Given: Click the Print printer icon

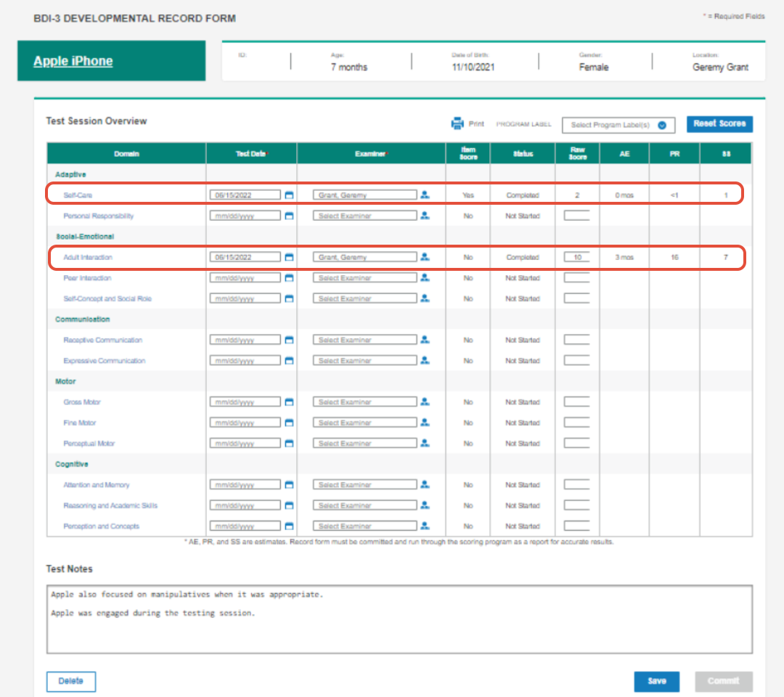Looking at the screenshot, I should click(x=457, y=123).
